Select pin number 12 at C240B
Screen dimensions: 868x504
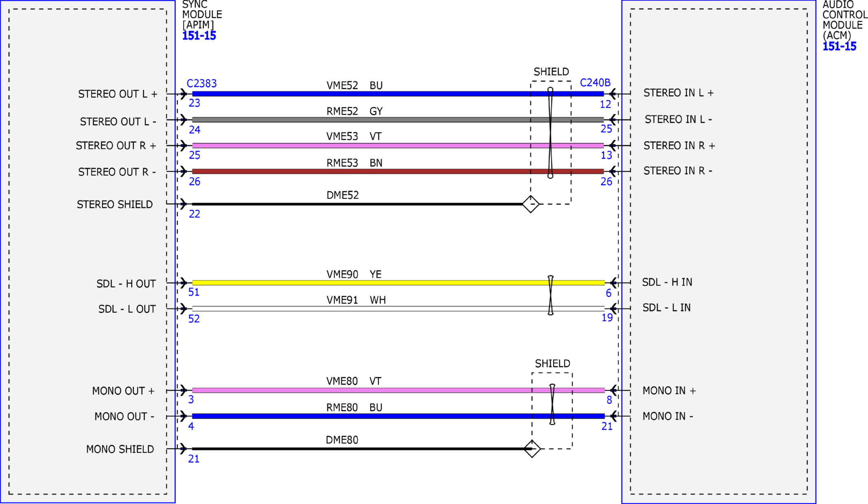(x=606, y=104)
